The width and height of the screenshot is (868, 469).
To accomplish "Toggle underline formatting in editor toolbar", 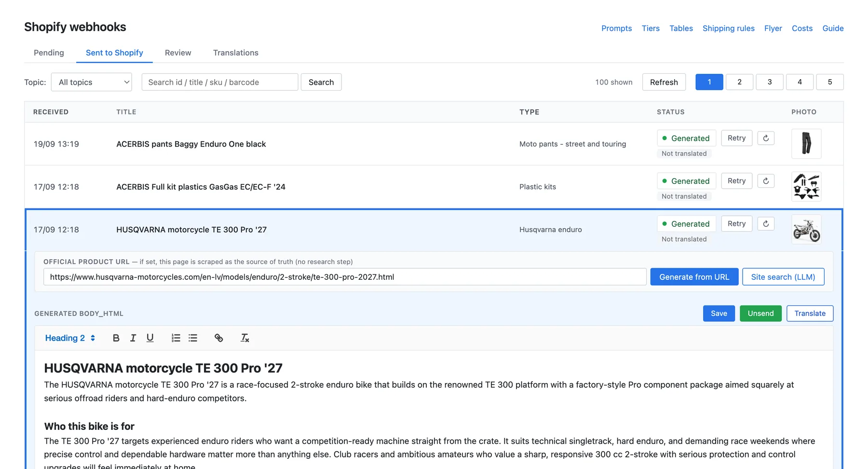I will 150,338.
